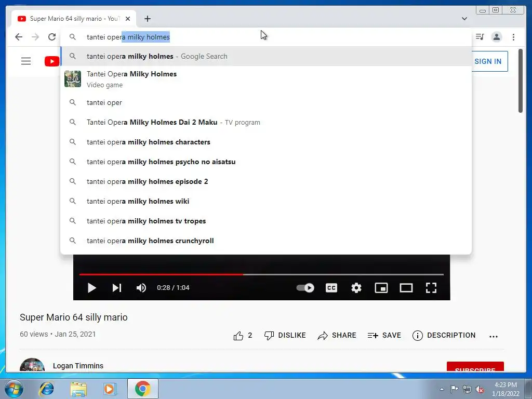Play the video with the play button

click(x=91, y=288)
